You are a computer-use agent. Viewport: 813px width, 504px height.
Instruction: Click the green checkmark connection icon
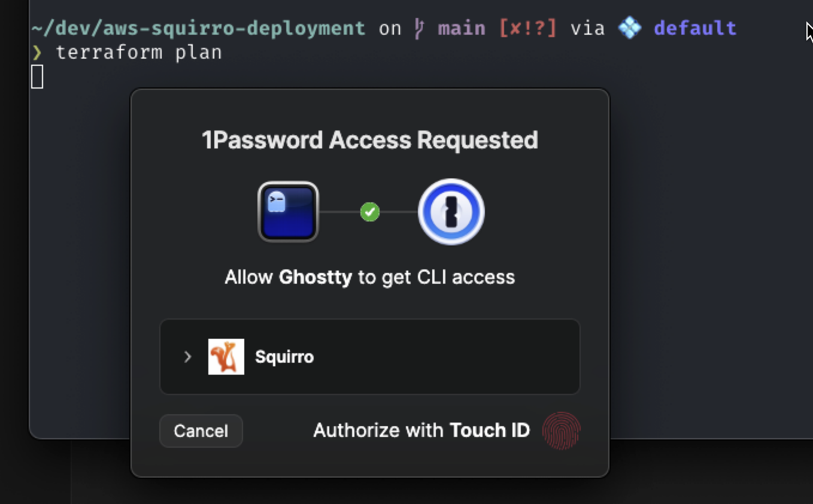click(370, 212)
